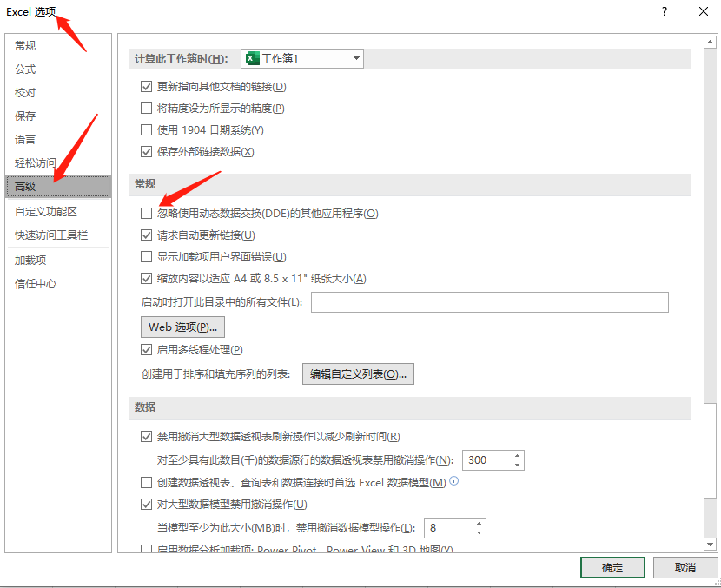Image resolution: width=721 pixels, height=588 pixels.
Task: Click the info icon beside Excel 数据模型
Action: coord(453,481)
